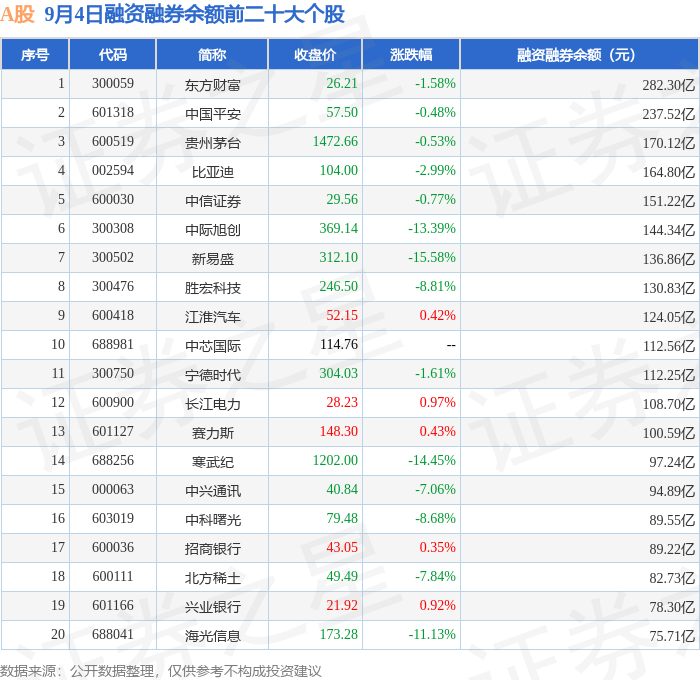Click stock code 002594
This screenshot has width=700, height=680.
tap(113, 171)
